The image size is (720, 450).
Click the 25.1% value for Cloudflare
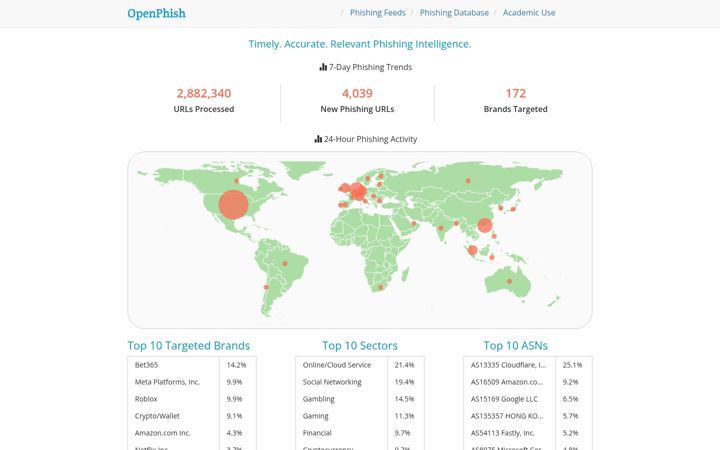(x=573, y=365)
